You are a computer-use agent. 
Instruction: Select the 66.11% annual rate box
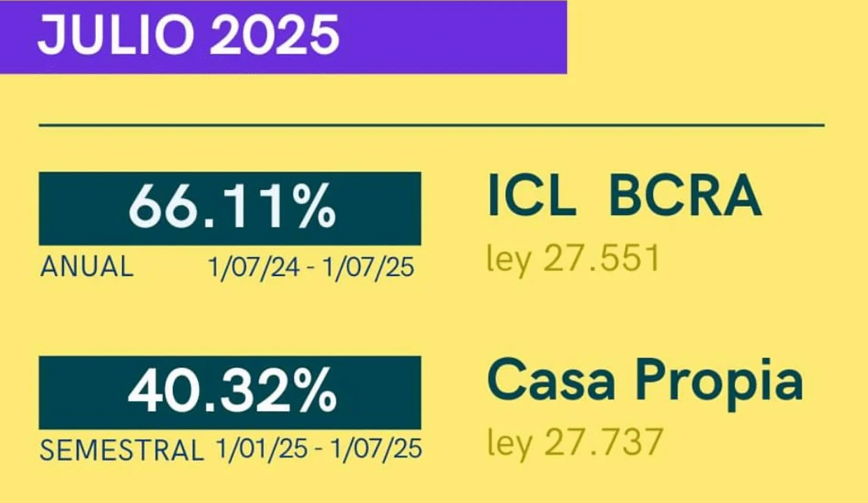(x=230, y=209)
